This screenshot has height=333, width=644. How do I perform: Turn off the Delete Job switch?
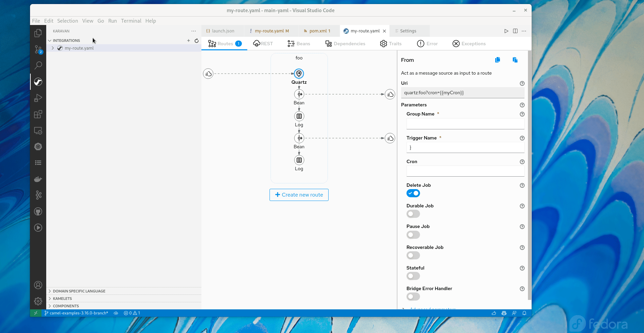coord(413,193)
